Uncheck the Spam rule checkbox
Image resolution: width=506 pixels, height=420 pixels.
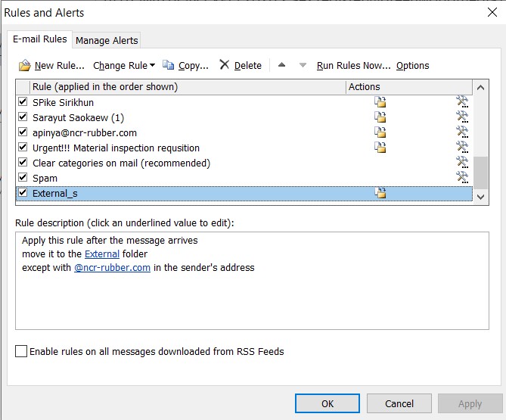pyautogui.click(x=23, y=178)
